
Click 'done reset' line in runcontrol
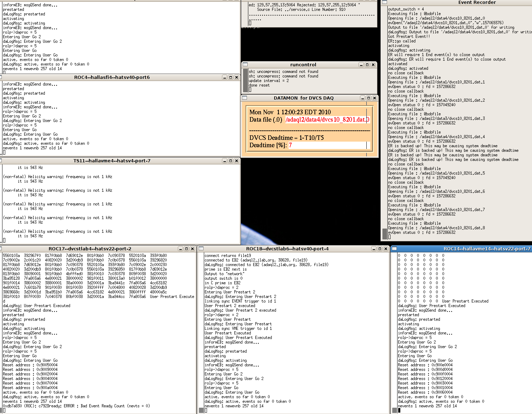pos(259,85)
